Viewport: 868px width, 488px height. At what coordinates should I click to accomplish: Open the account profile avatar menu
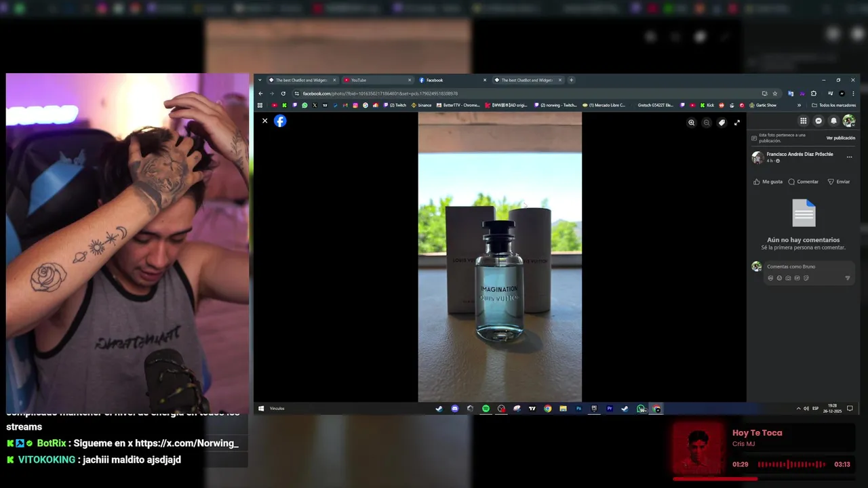point(848,121)
